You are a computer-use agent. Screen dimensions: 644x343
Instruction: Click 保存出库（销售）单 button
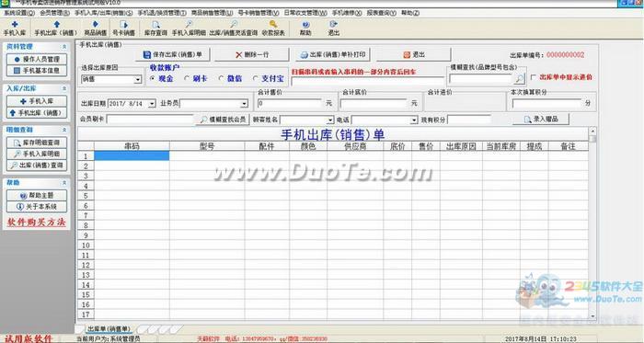point(173,54)
